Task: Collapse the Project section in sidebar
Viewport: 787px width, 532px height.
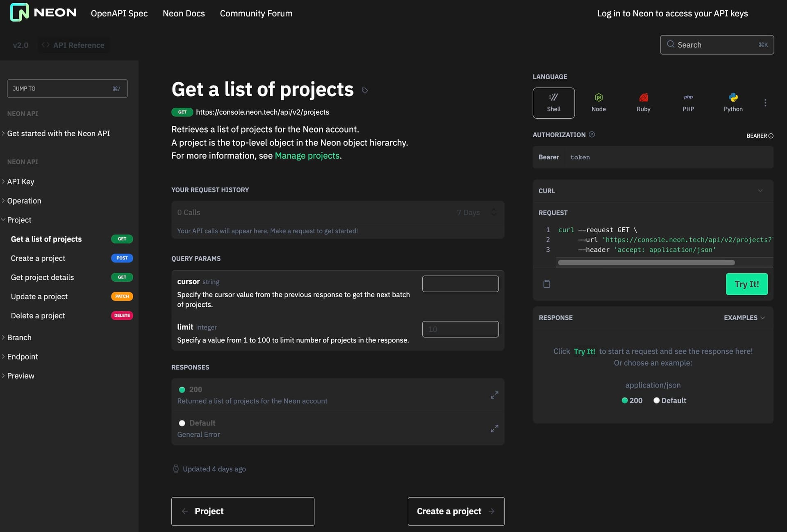Action: click(x=19, y=220)
